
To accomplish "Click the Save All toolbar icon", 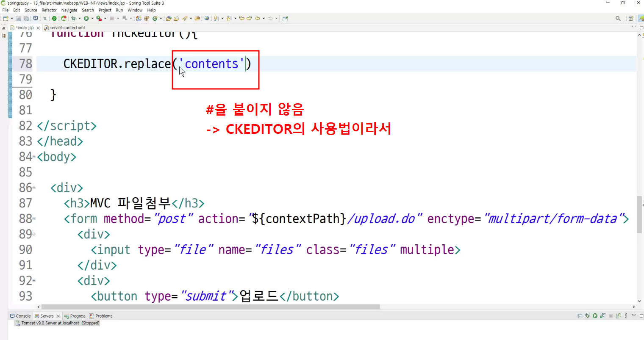I will coord(26,19).
